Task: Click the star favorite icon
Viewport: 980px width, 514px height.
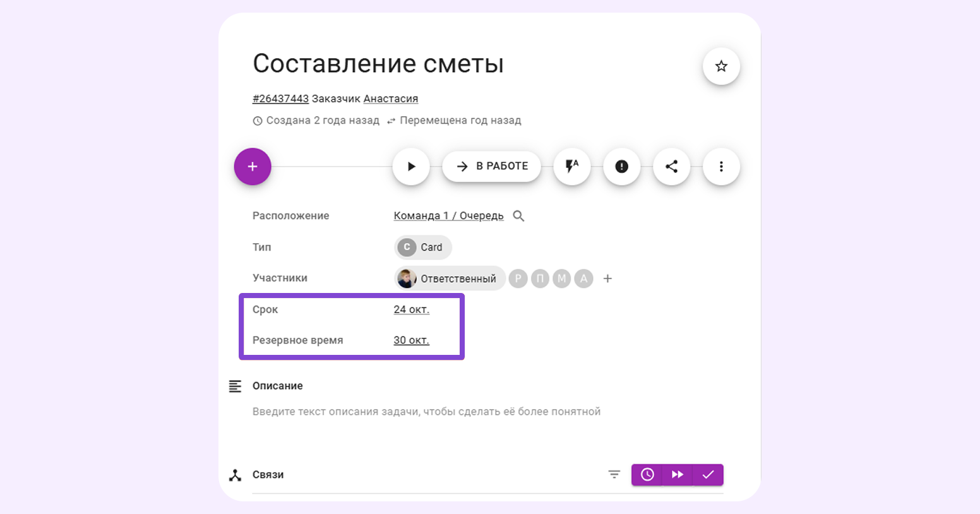Action: (721, 66)
